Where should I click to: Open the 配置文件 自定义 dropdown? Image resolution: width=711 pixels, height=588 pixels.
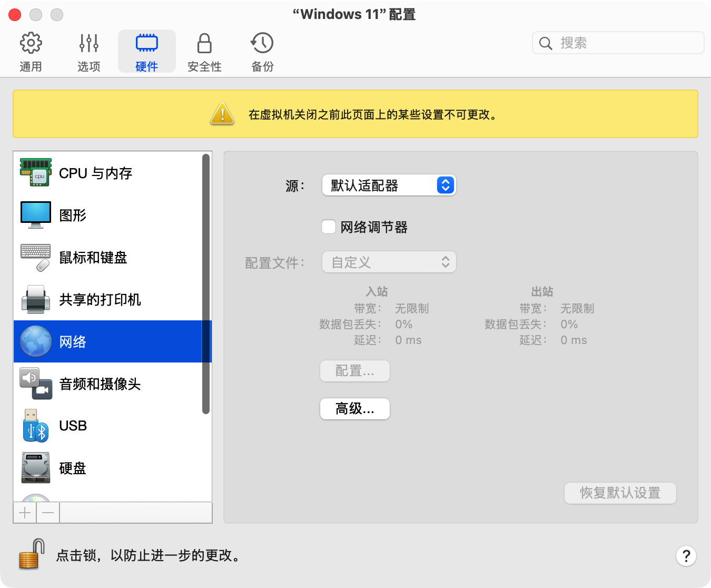pos(389,262)
